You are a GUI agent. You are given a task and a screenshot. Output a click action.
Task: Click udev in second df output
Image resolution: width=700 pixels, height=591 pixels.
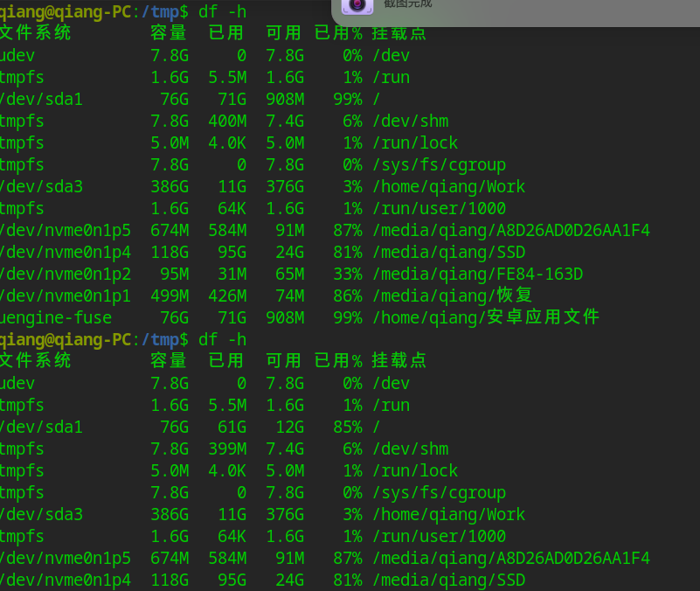[17, 383]
